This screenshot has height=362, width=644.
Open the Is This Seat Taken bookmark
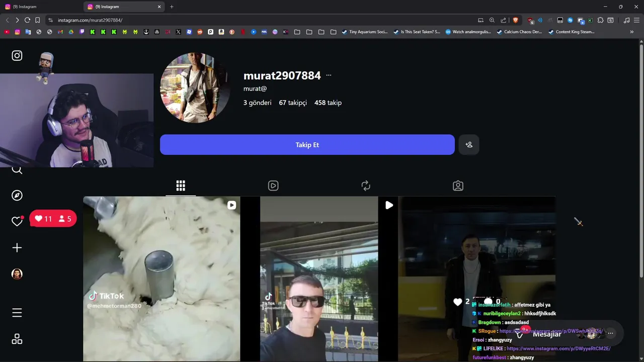[417, 32]
